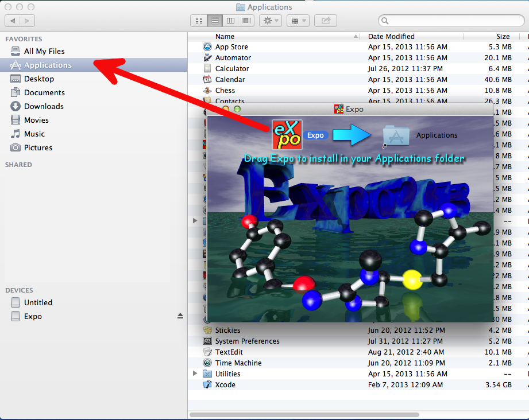This screenshot has height=420, width=529.
Task: Click the TextEdit date Aug 21, 2012
Action: click(x=406, y=352)
